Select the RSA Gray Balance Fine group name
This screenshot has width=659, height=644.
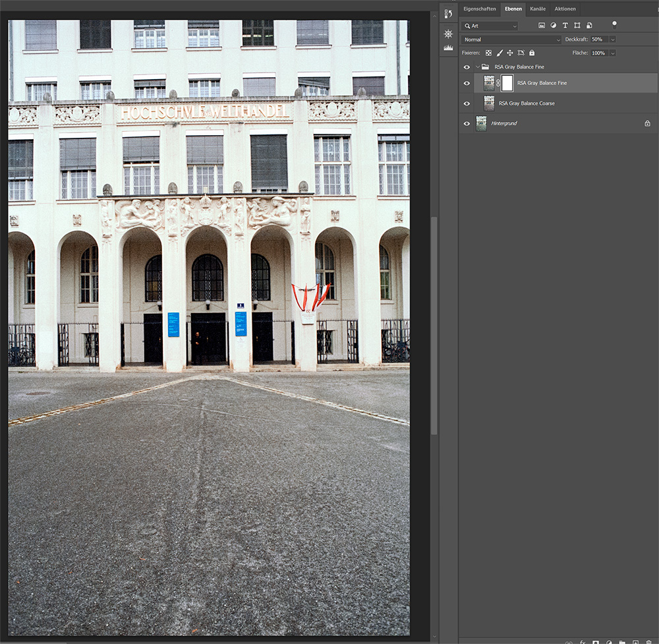point(519,67)
